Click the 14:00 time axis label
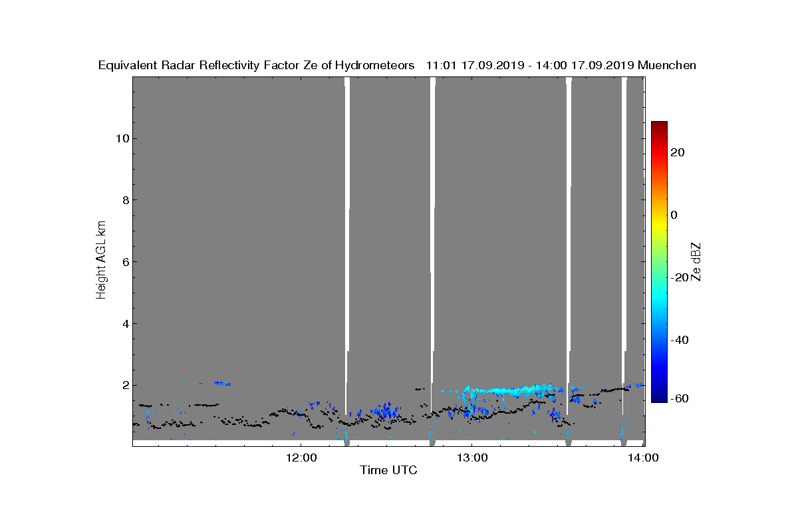 [x=644, y=458]
